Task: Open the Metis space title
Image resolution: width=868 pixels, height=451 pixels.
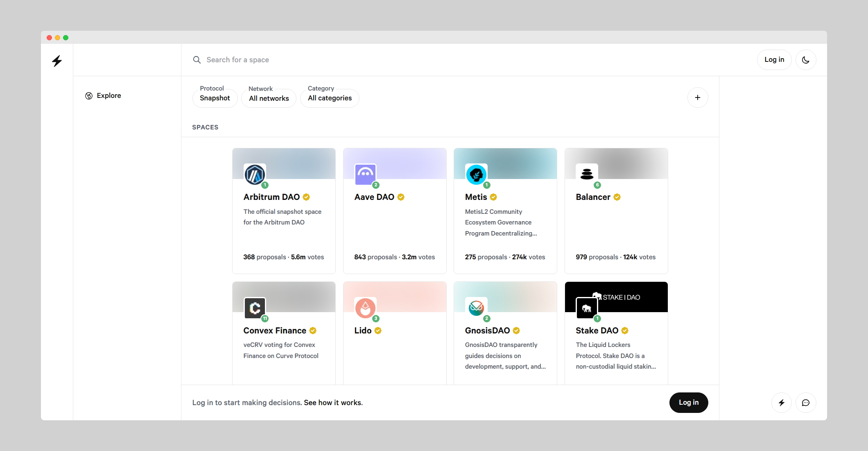Action: click(476, 197)
